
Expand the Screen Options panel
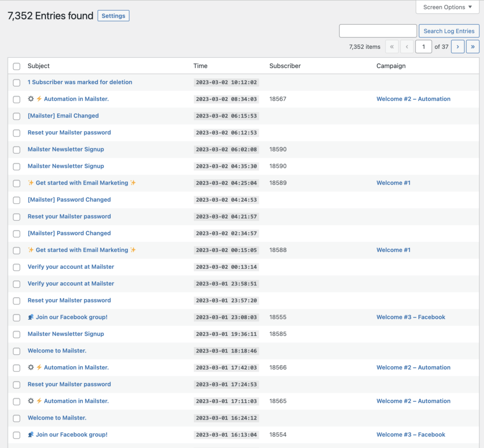pos(447,7)
